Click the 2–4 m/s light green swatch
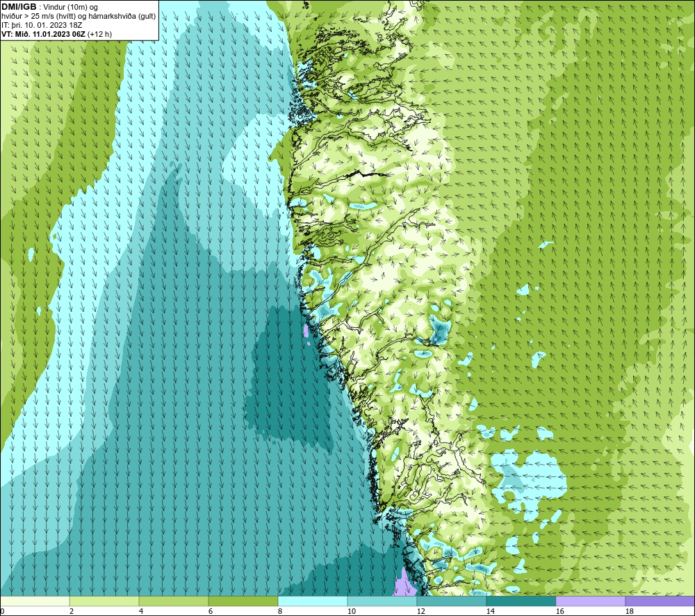The width and height of the screenshot is (695, 616). pyautogui.click(x=104, y=601)
